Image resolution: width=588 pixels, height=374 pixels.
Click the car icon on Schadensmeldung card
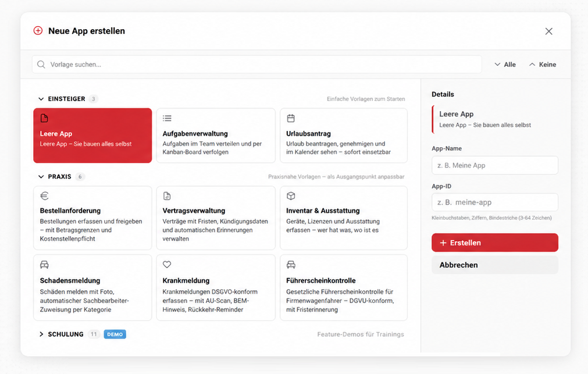[44, 265]
